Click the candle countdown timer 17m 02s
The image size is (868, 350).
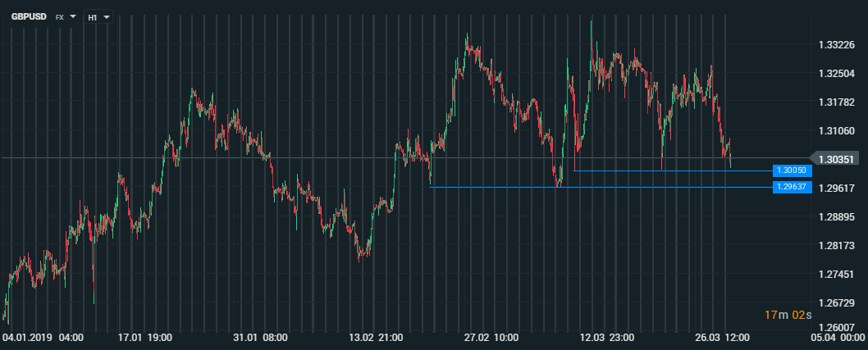[x=788, y=316]
